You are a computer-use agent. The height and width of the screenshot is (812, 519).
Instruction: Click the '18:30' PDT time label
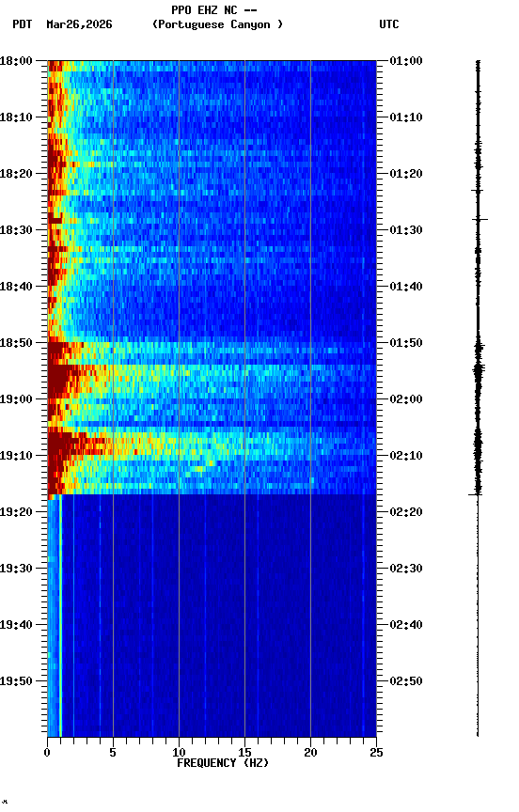[16, 230]
